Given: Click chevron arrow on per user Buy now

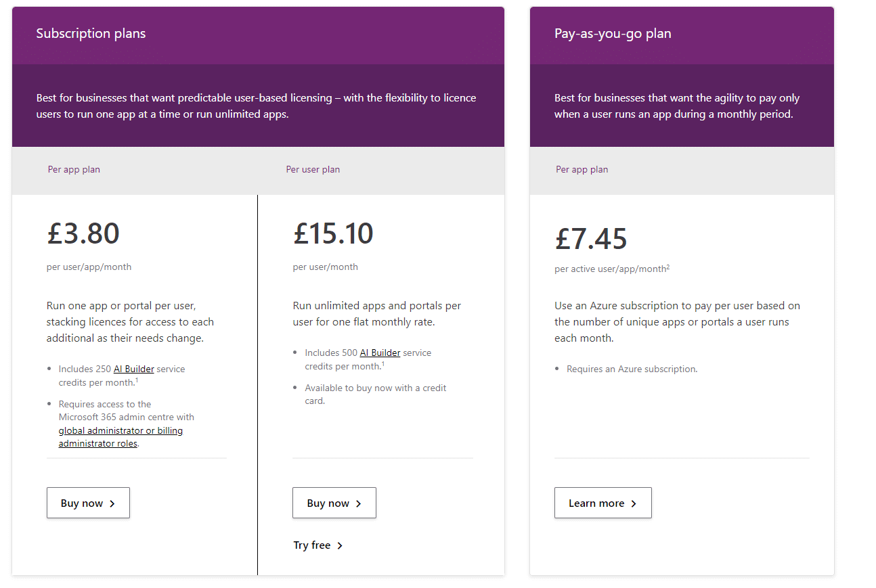Looking at the screenshot, I should [359, 503].
